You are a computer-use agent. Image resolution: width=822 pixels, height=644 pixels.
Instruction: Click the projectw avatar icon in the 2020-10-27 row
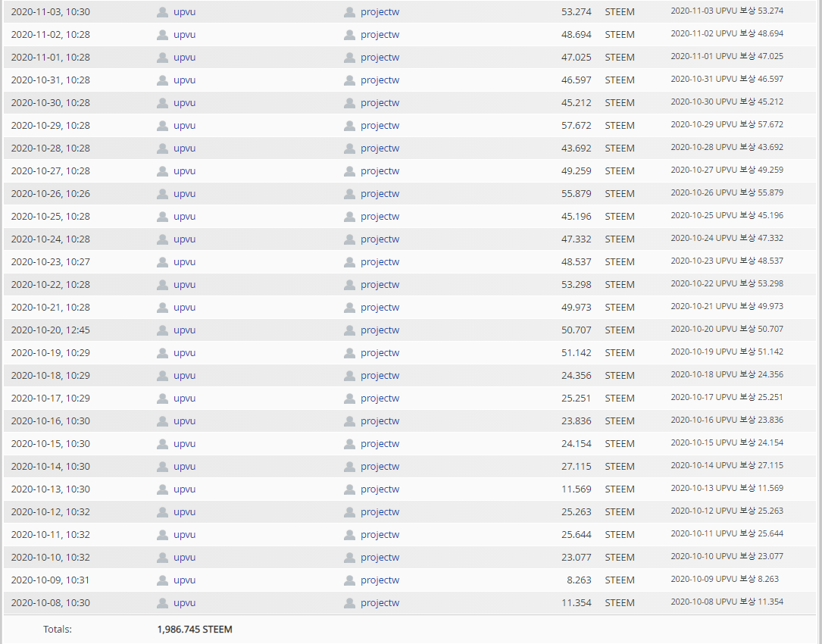click(350, 171)
